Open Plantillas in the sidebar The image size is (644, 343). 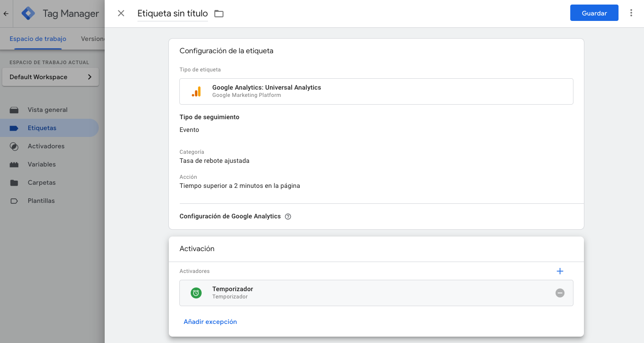[x=49, y=201]
